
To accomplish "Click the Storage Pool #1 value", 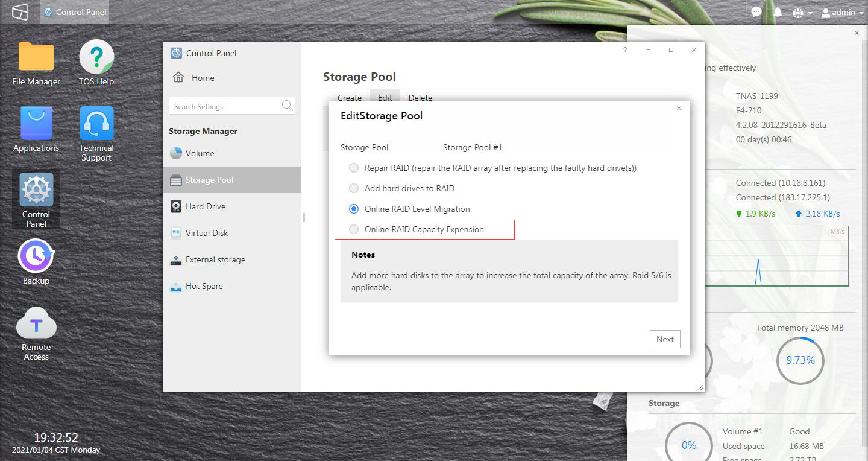I will pos(473,147).
